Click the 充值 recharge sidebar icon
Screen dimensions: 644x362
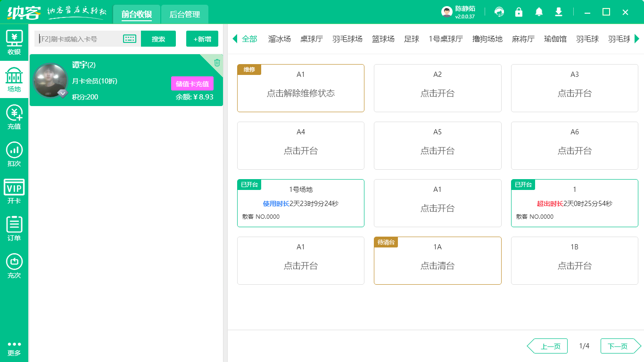14,115
